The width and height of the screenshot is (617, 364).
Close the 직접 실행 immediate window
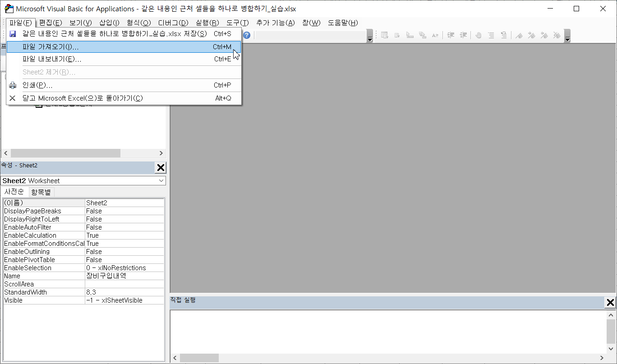click(x=610, y=303)
